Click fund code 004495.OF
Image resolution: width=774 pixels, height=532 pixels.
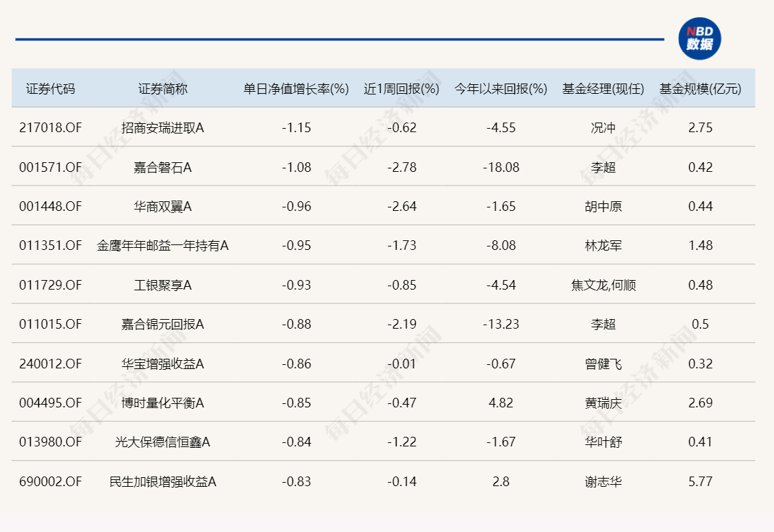click(51, 403)
